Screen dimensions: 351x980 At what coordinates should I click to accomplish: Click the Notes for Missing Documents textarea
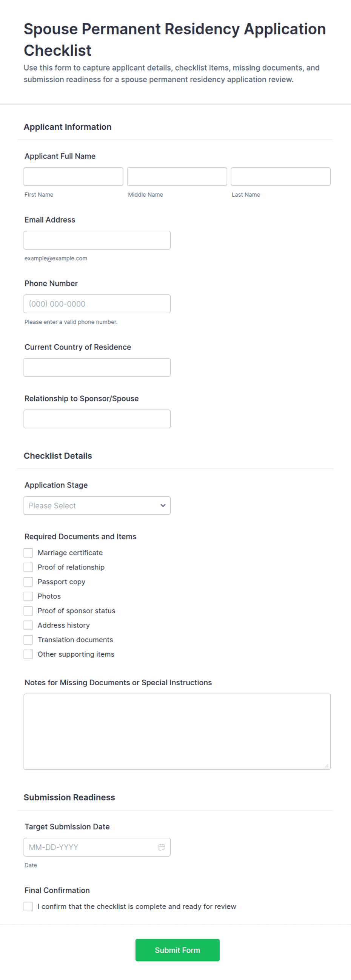pyautogui.click(x=177, y=731)
